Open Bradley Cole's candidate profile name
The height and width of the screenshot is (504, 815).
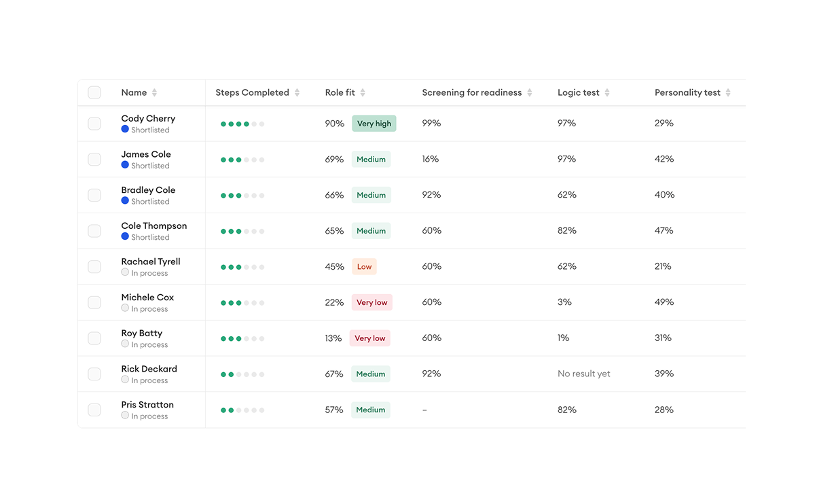pyautogui.click(x=148, y=190)
